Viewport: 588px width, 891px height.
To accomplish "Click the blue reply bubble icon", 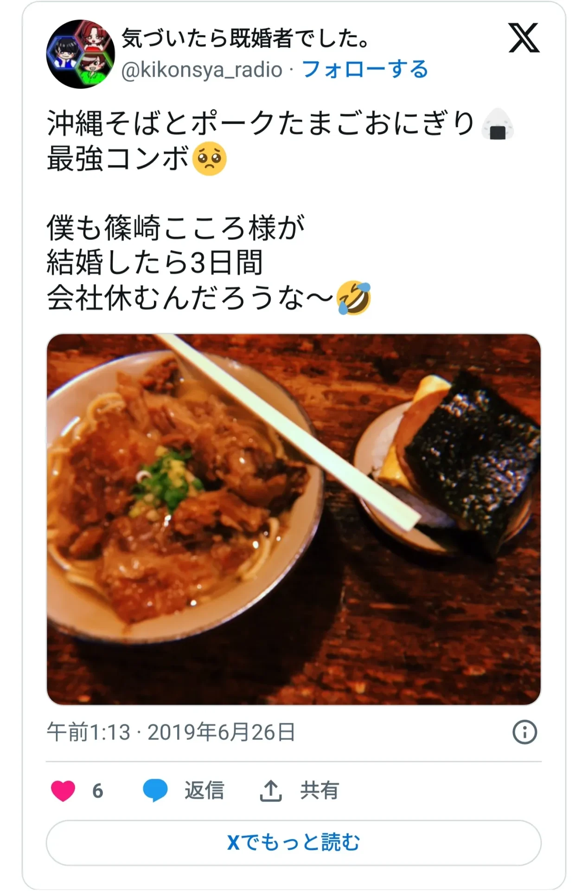I will tap(155, 791).
